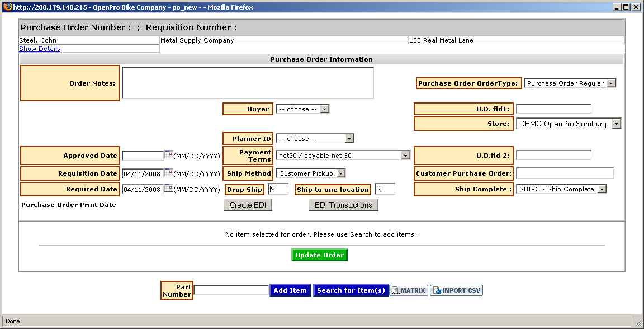Screen dimensions: 644x329
Task: Open the Requisition Date calendar picker
Action: [x=168, y=173]
